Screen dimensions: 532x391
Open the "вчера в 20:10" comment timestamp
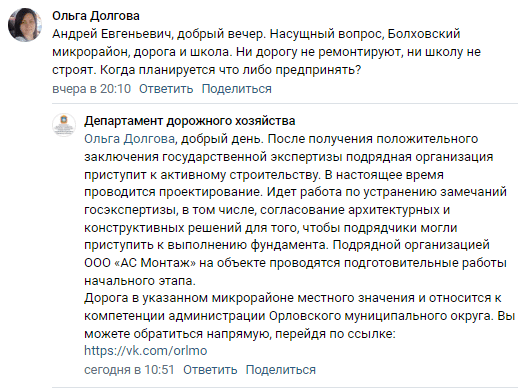pyautogui.click(x=92, y=89)
